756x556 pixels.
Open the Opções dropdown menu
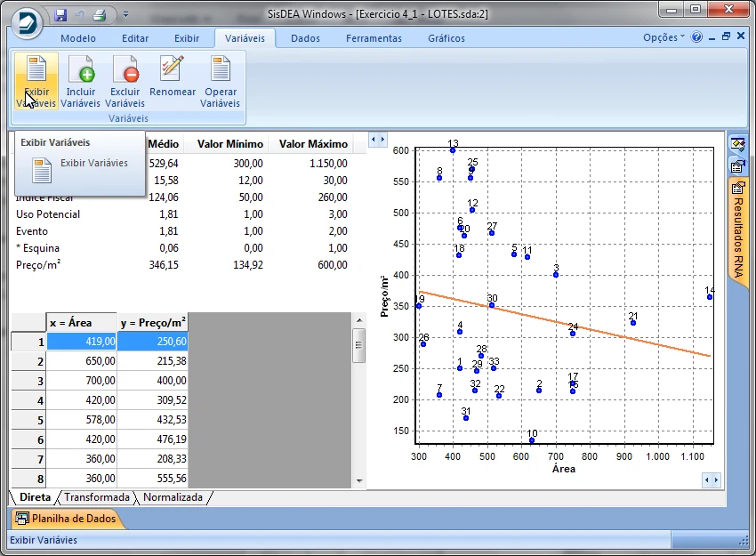point(664,38)
